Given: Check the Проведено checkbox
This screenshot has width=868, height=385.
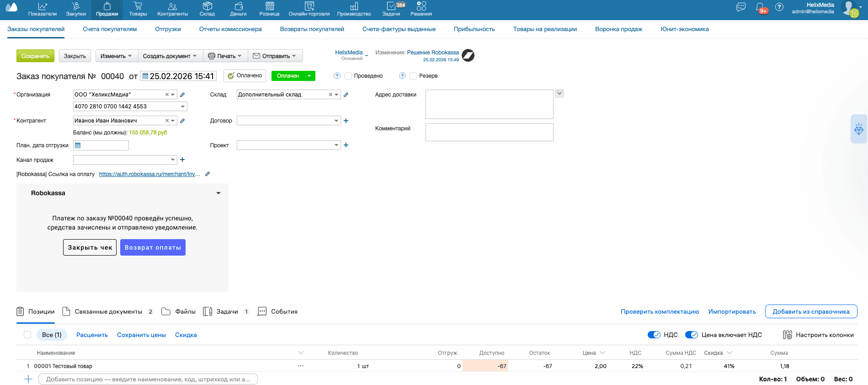Looking at the screenshot, I should click(x=348, y=76).
